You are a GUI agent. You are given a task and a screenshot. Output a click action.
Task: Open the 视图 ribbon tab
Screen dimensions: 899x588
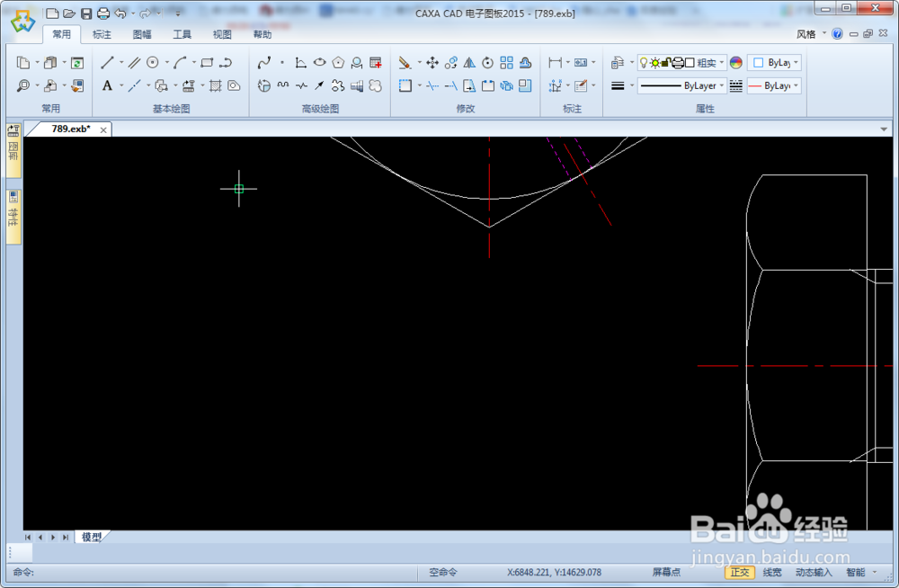pos(222,34)
